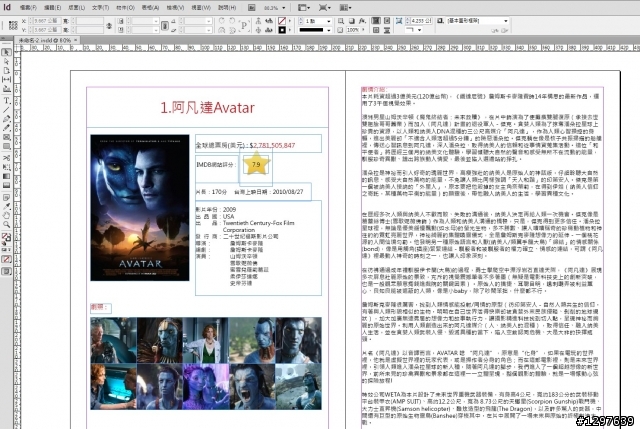Screen dimensions: 640x429
Task: Select the Direct Selection tool
Action: pyautogui.click(x=7, y=61)
